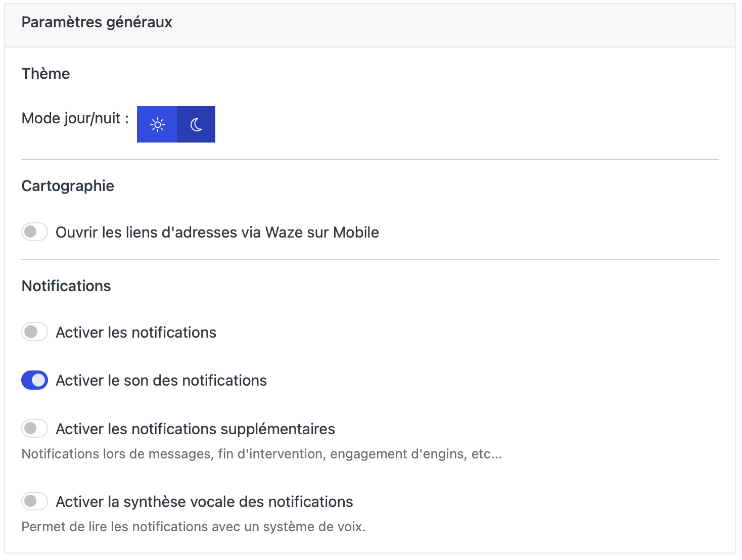Click the divider line between Thème and Cartographie
Viewport: 742px width, 560px height.
[369, 159]
